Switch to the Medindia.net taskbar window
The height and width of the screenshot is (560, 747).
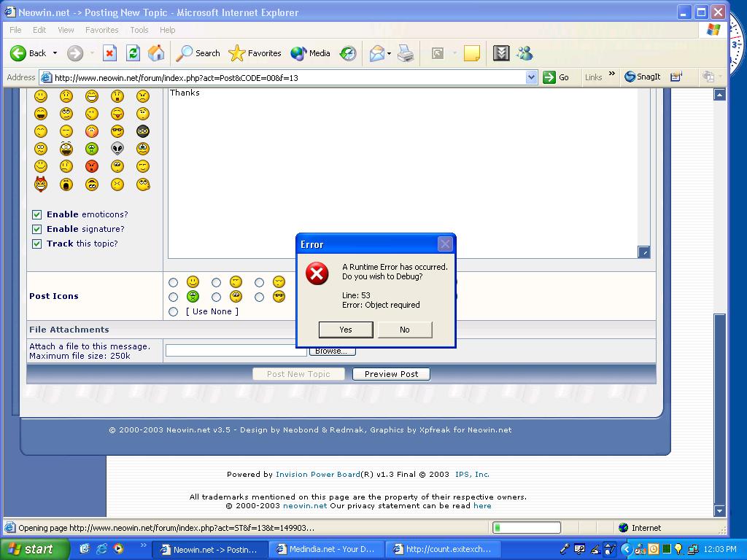click(x=327, y=549)
